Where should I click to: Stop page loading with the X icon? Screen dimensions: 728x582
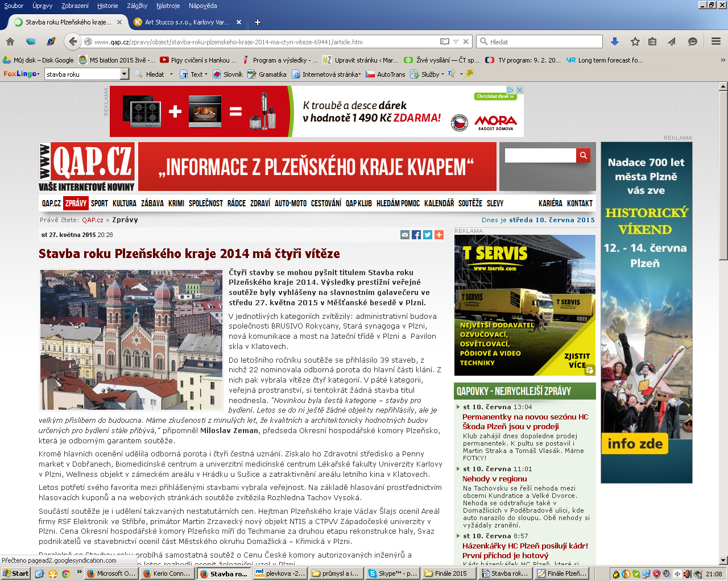tap(466, 41)
